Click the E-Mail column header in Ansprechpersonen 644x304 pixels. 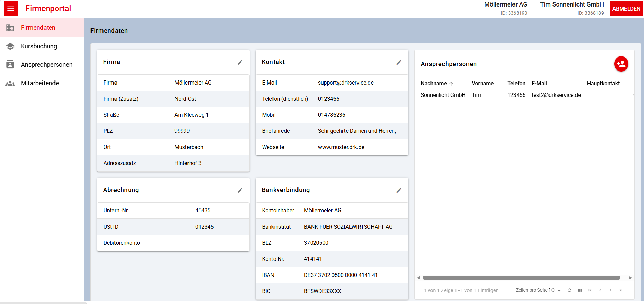(539, 84)
